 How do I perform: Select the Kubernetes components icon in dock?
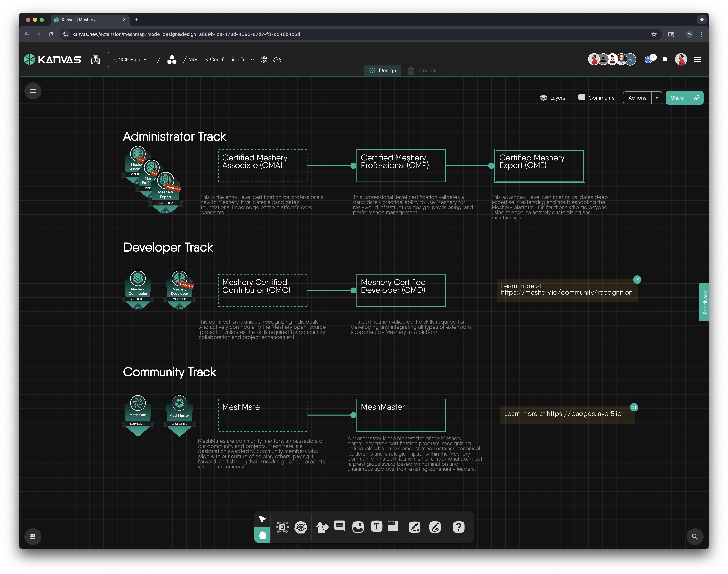click(x=301, y=527)
